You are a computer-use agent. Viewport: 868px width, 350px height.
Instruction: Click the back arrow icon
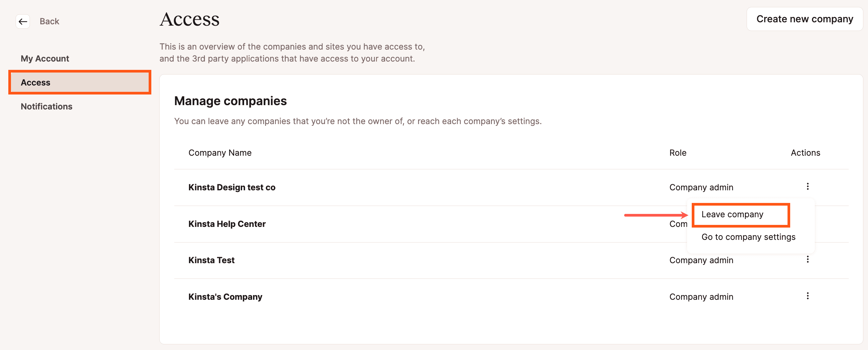click(x=23, y=22)
